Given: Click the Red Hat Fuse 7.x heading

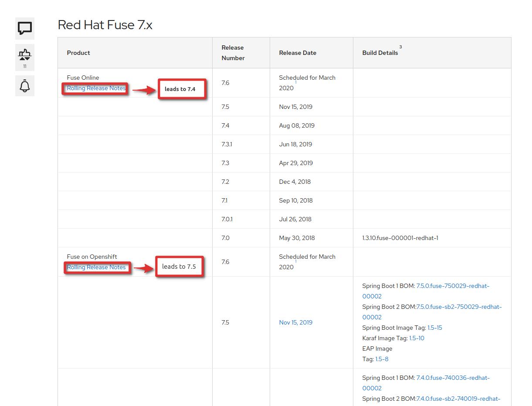Looking at the screenshot, I should click(105, 25).
